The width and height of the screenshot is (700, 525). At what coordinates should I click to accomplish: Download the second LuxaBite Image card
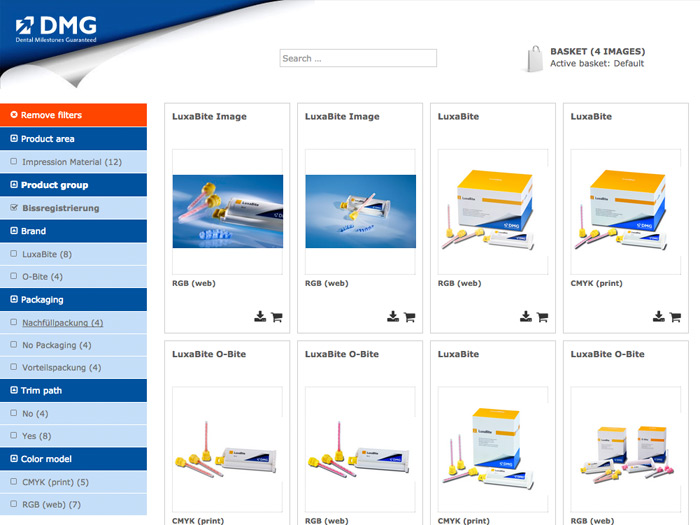coord(393,317)
